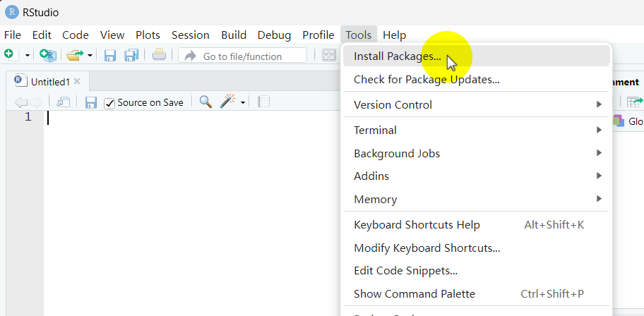
Task: Select Install Packages... from Tools menu
Action: tap(397, 56)
